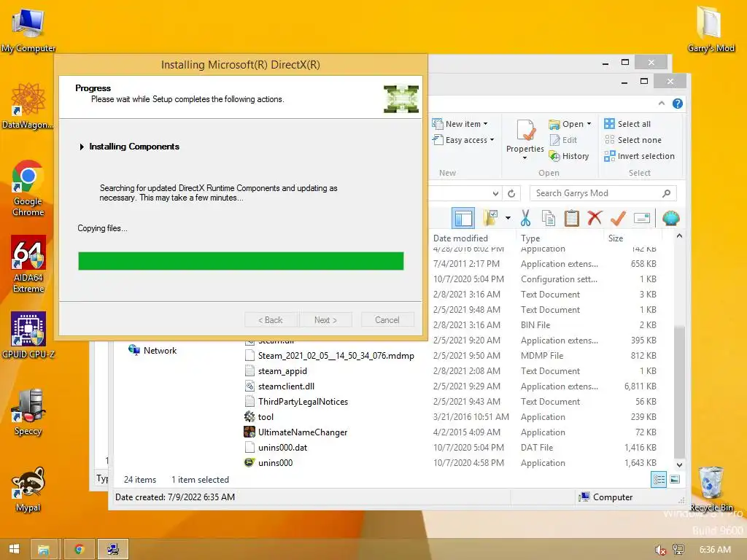Screen dimensions: 747x560
Task: Click the shell globe icon in Explorer toolbar
Action: [671, 218]
